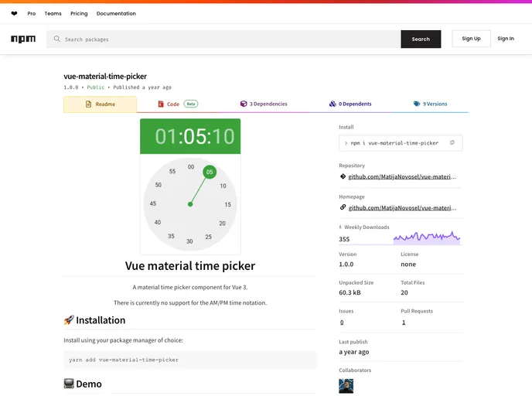This screenshot has width=532, height=396.
Task: Open the 0 Dependents tab
Action: point(350,104)
